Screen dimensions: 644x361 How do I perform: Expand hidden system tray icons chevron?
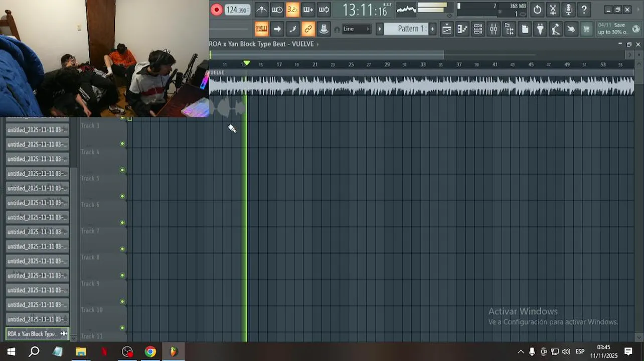[521, 351]
